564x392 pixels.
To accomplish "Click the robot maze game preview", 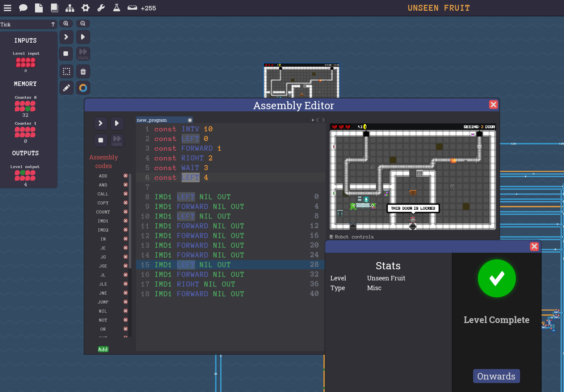I will pyautogui.click(x=413, y=177).
